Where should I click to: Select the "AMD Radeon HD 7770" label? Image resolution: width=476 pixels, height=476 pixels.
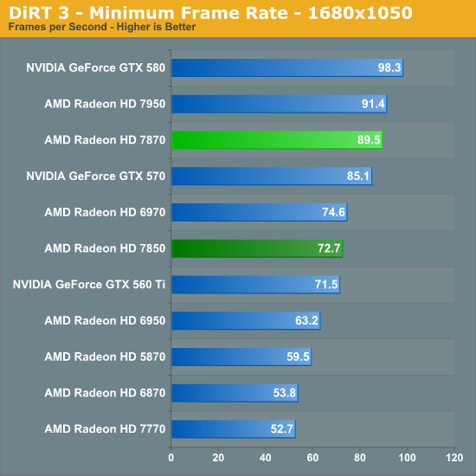[105, 429]
